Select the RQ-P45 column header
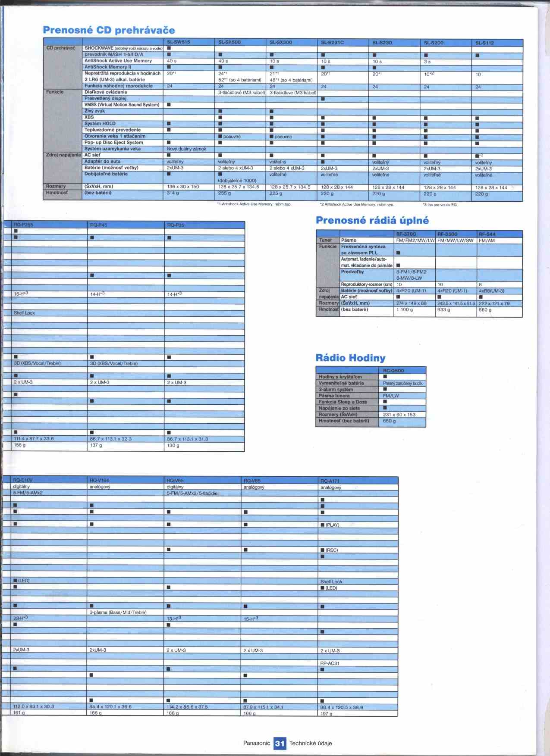The width and height of the screenshot is (550, 756). click(x=98, y=225)
